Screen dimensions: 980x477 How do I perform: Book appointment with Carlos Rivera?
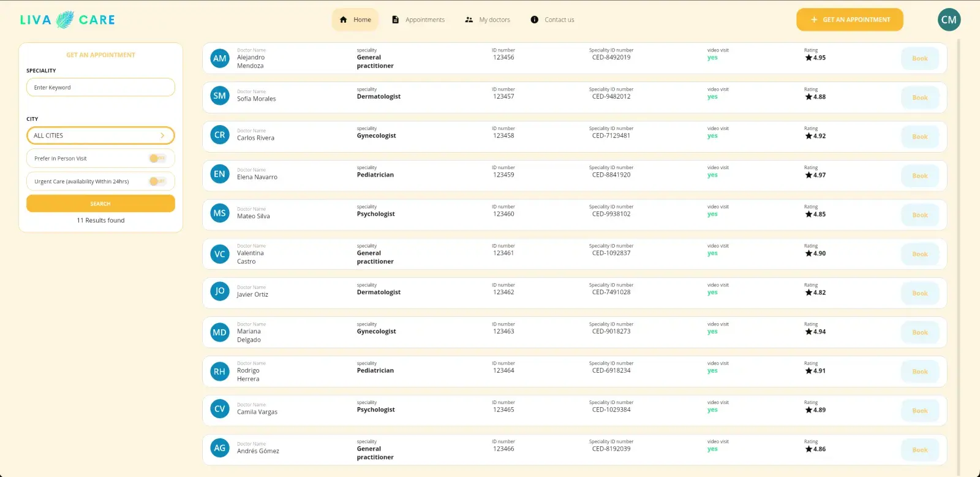(920, 137)
